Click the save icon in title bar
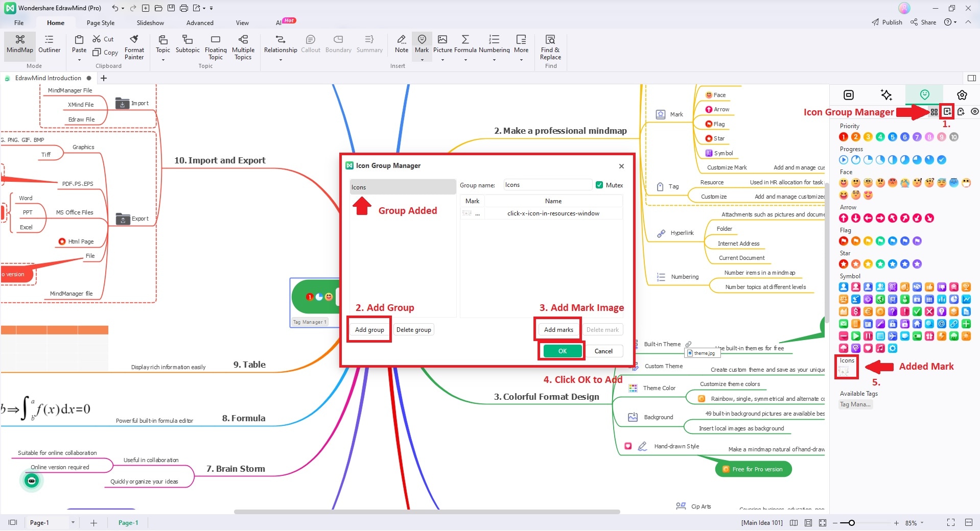 171,8
